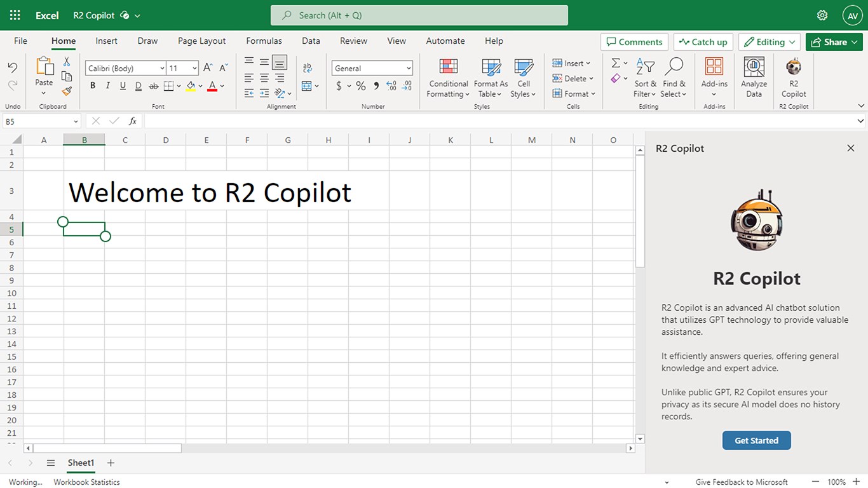Open R2 Copilot from the ribbon

pyautogui.click(x=794, y=77)
